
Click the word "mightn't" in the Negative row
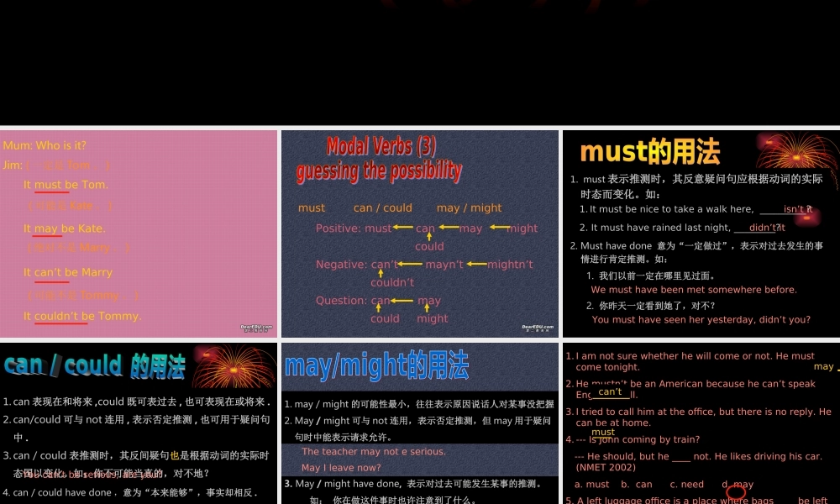pos(510,265)
